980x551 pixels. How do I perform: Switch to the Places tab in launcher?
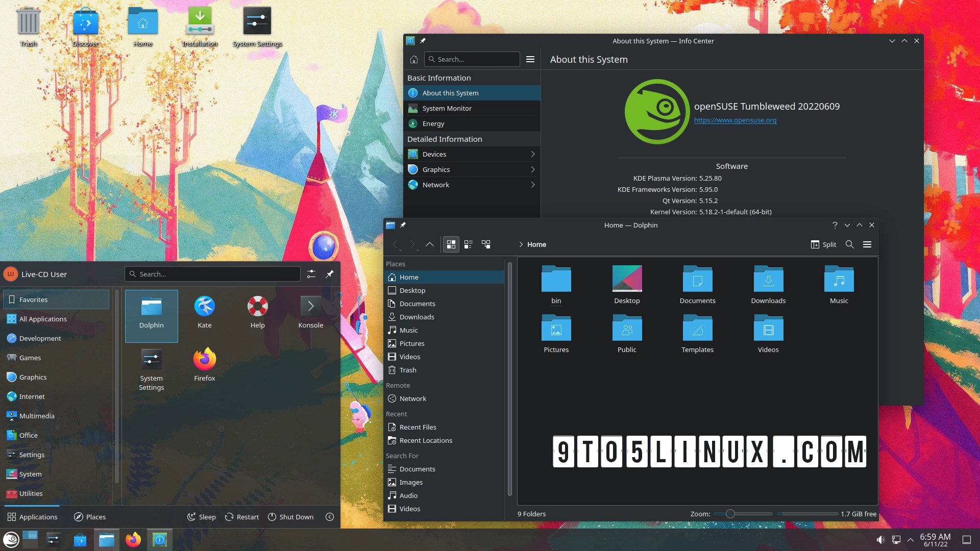pos(90,517)
